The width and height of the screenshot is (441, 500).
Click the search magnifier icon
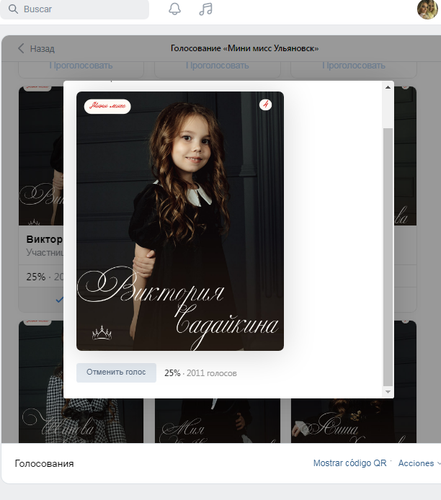tap(13, 9)
